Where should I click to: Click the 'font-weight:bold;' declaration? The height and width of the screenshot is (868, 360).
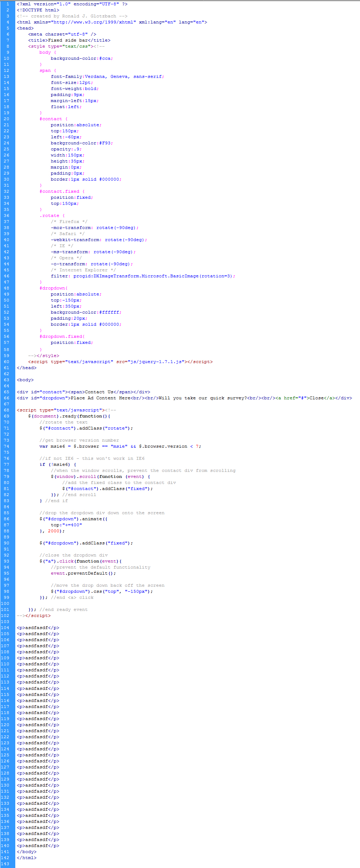[75, 89]
